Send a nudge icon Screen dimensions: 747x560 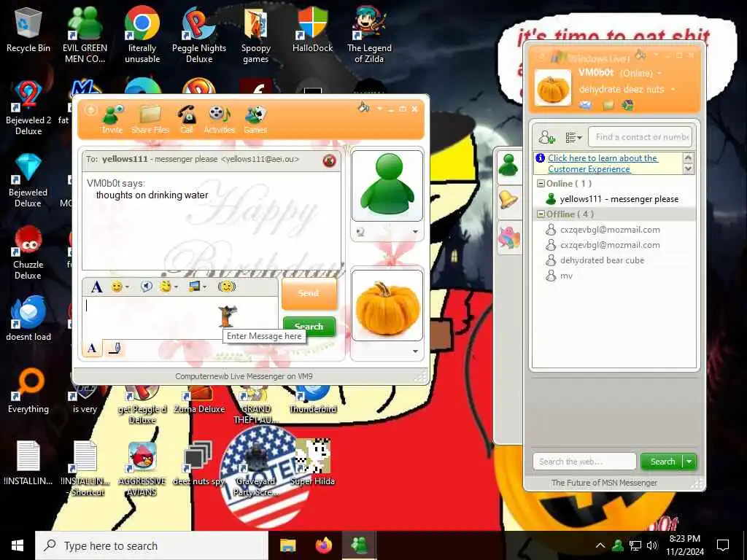[x=227, y=286]
